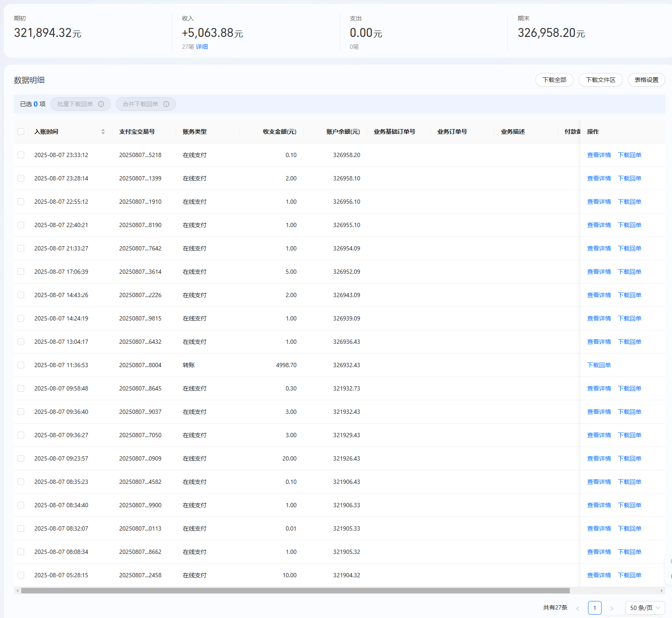The width and height of the screenshot is (672, 618).
Task: Check the row dated 2025-08-07 23:28:14
Action: click(21, 178)
